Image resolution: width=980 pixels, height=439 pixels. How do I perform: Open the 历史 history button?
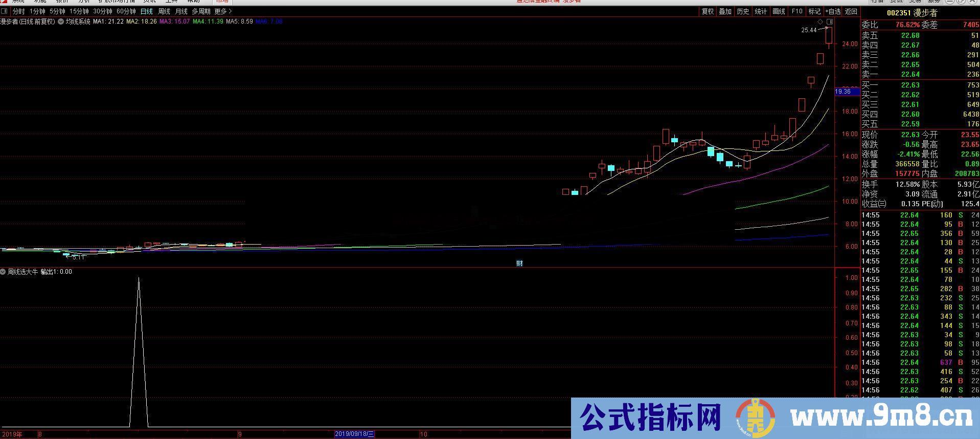point(743,11)
